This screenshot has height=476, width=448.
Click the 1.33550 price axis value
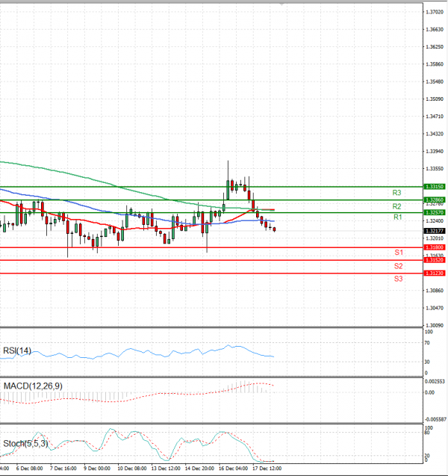pyautogui.click(x=435, y=168)
